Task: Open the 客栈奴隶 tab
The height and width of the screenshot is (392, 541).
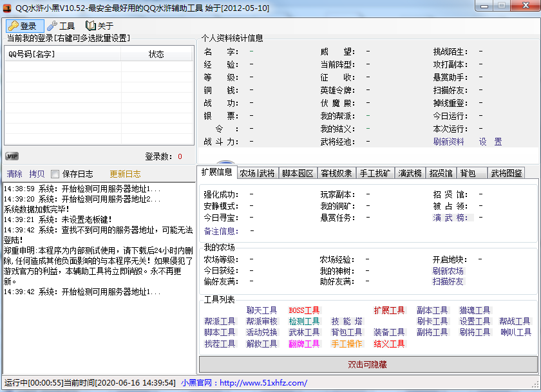Action: point(336,173)
